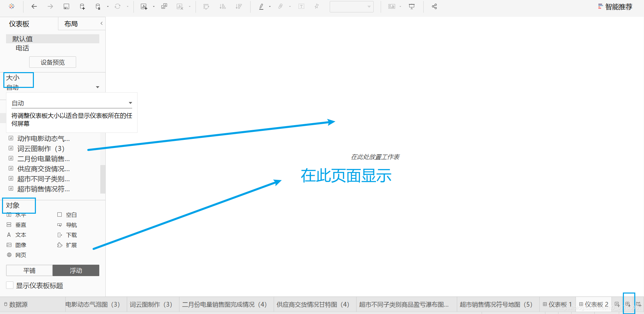Select sheet 超市不同子类别... in list
The height and width of the screenshot is (314, 644).
point(44,179)
